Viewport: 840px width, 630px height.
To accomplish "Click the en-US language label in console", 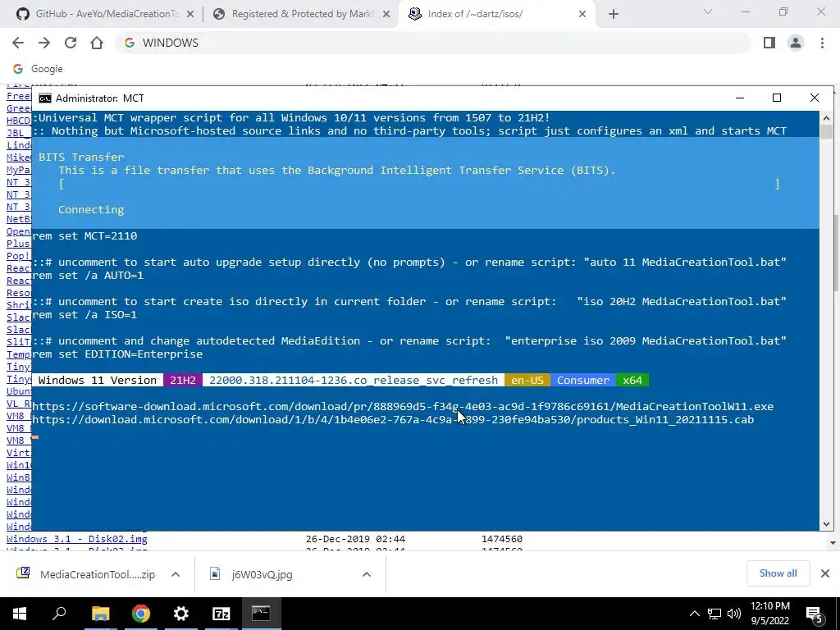I will [527, 381].
